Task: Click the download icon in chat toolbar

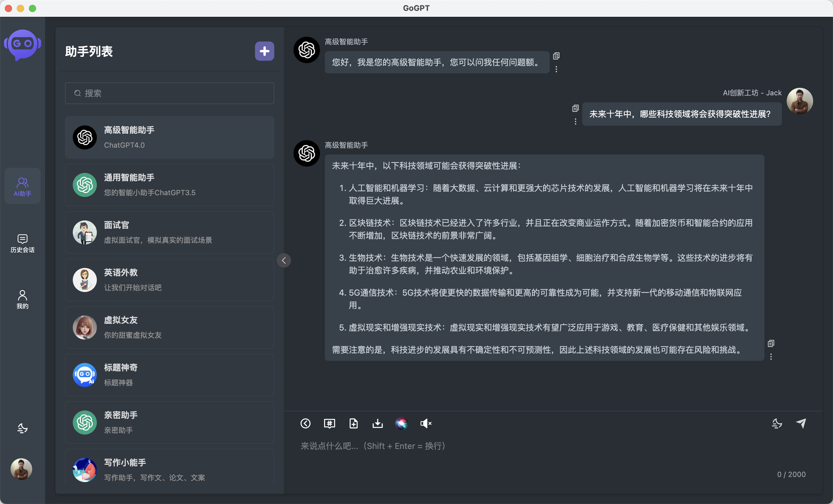Action: pyautogui.click(x=378, y=423)
